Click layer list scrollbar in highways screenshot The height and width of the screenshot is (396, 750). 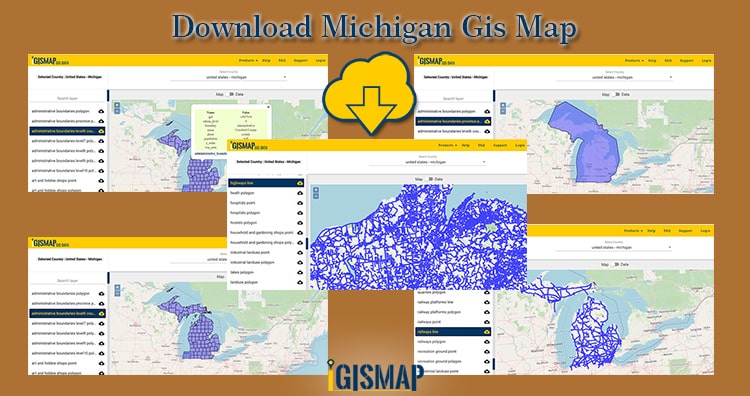tap(307, 243)
